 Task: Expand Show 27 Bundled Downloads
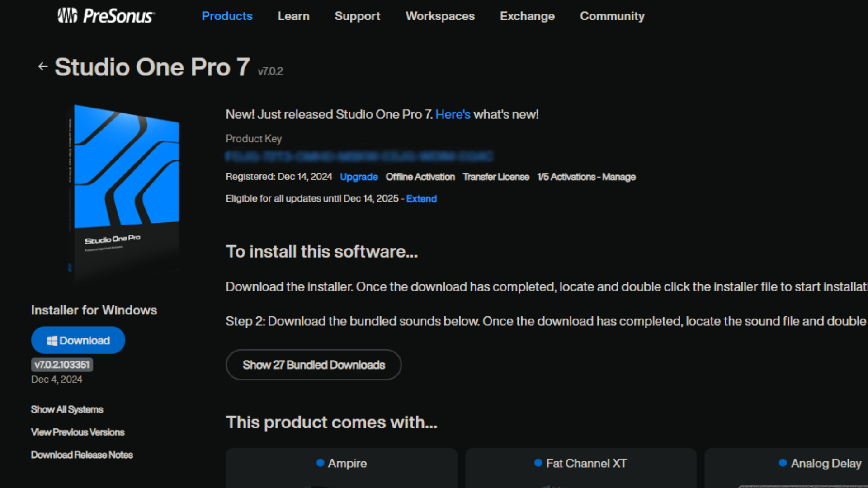click(313, 365)
